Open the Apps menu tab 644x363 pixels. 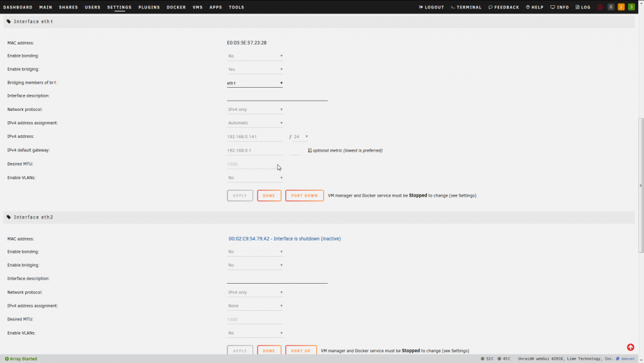click(216, 7)
